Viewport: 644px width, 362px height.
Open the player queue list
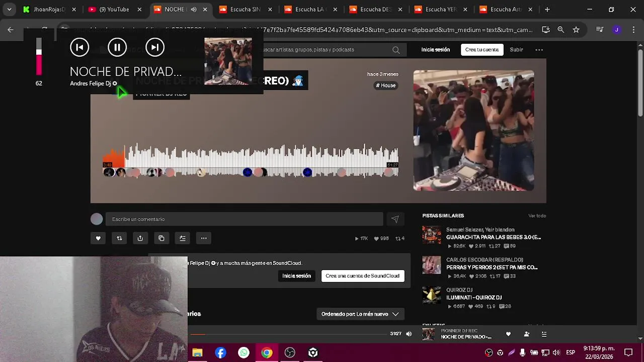(x=544, y=334)
